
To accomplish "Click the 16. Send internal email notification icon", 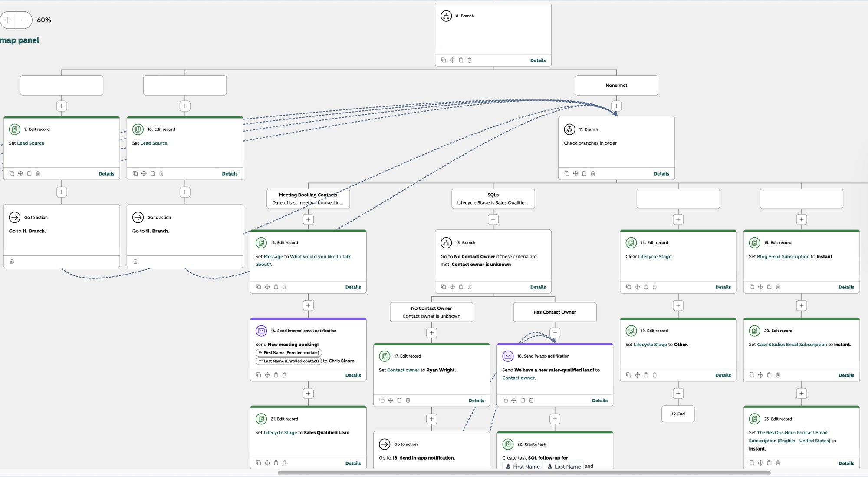I will [261, 331].
